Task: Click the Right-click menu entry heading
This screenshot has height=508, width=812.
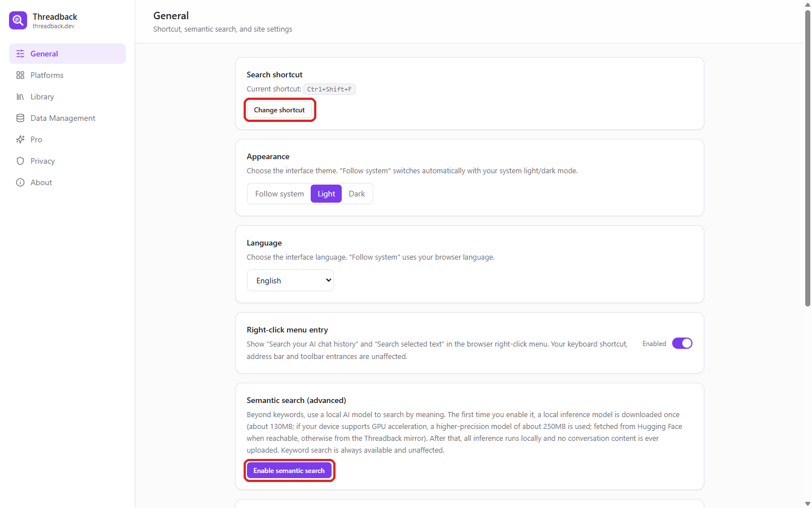Action: (x=287, y=330)
